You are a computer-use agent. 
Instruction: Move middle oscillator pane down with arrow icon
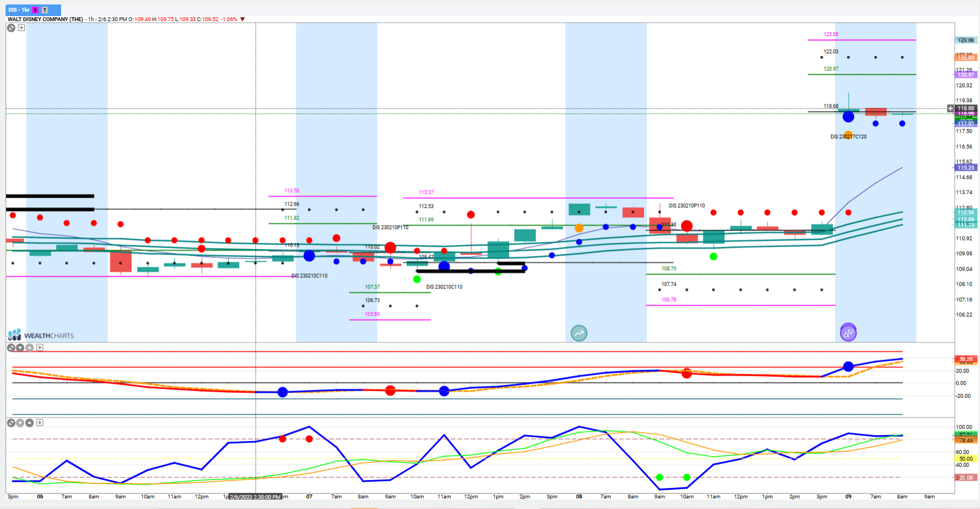coord(20,348)
